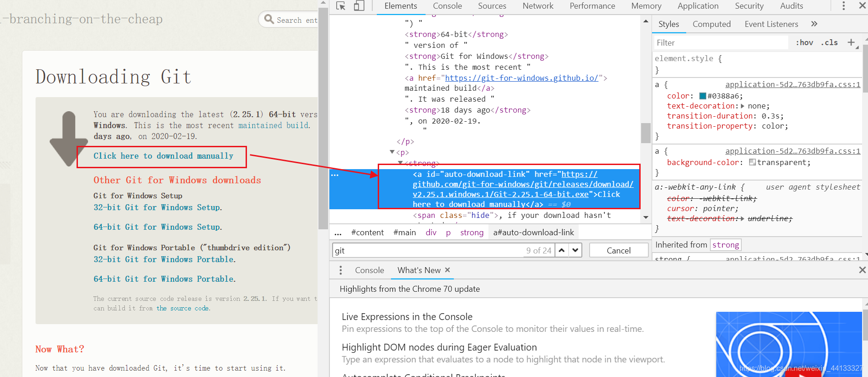
Task: Click the 'strong' inherited-from link
Action: click(x=726, y=245)
